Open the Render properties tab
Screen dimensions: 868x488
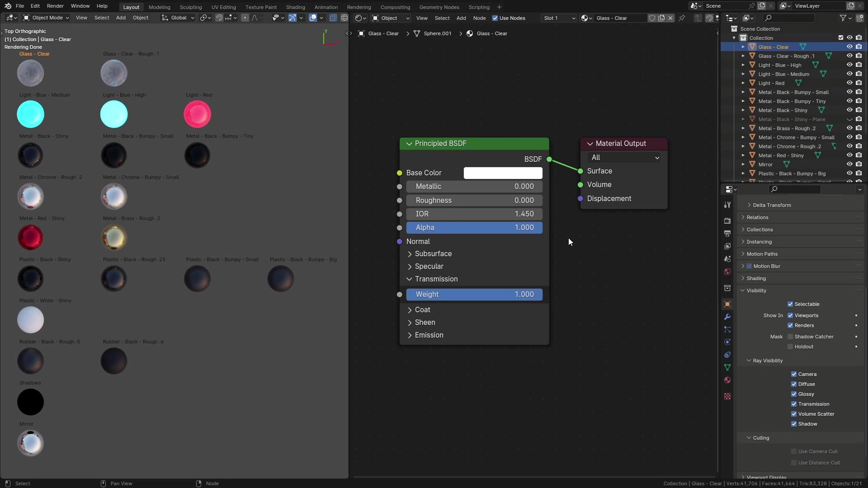click(x=727, y=221)
